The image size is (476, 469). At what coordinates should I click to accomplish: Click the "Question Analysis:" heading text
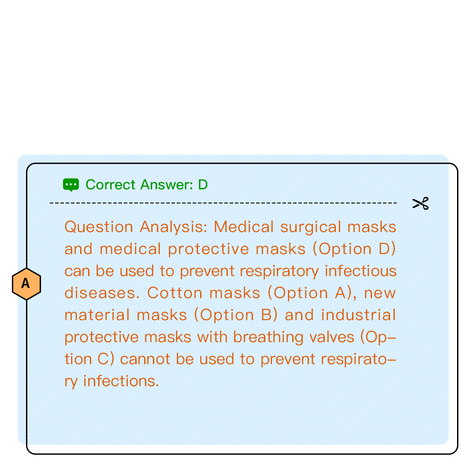[137, 227]
